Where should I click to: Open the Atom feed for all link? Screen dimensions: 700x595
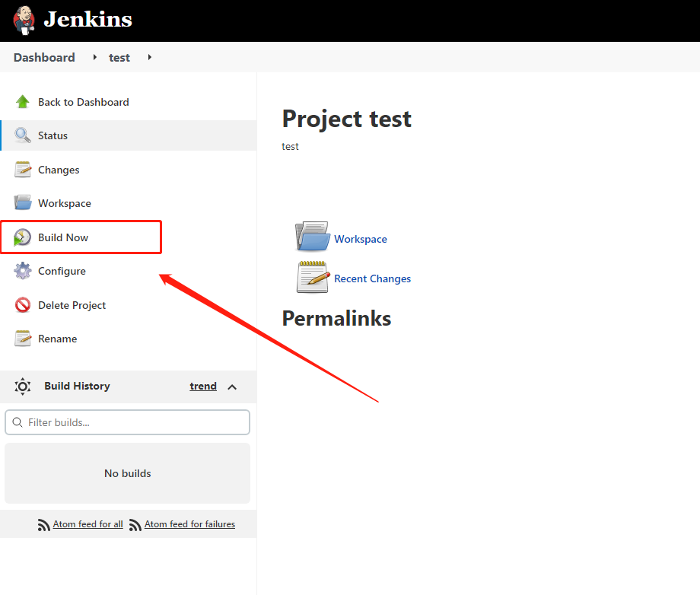coord(87,524)
